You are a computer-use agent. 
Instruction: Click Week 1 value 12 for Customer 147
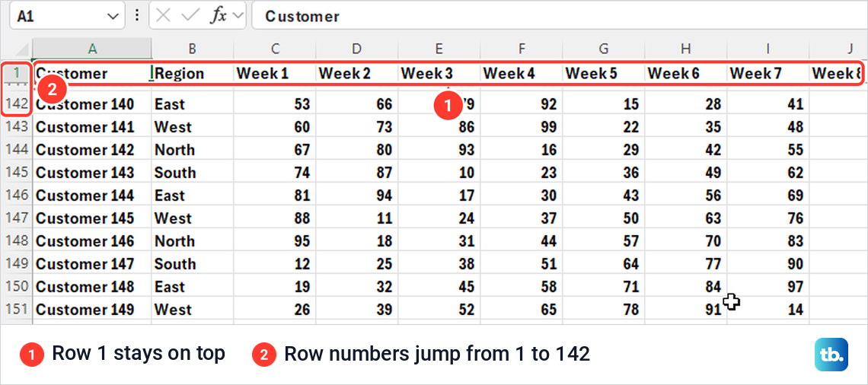click(274, 264)
